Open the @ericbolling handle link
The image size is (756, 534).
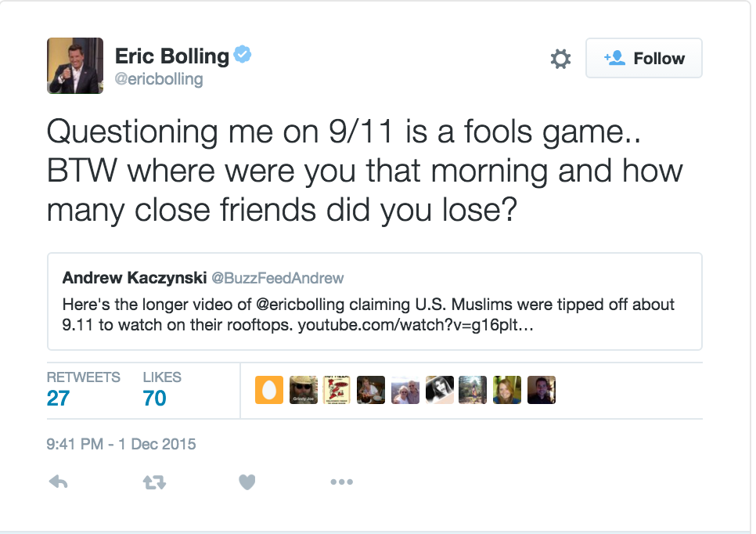(159, 79)
